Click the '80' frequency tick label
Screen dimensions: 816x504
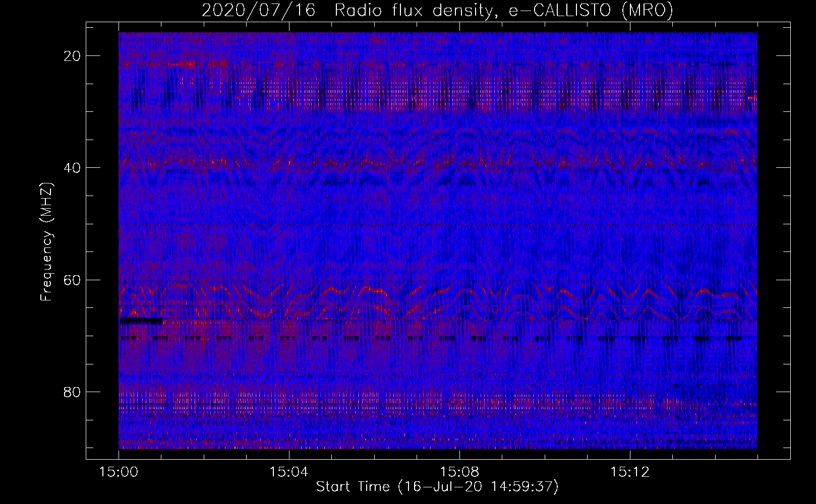pyautogui.click(x=73, y=392)
